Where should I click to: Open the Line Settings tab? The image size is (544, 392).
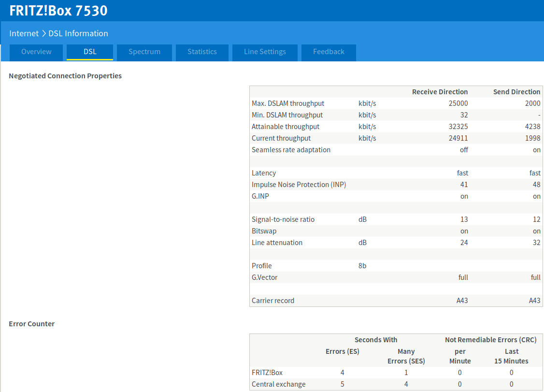265,52
